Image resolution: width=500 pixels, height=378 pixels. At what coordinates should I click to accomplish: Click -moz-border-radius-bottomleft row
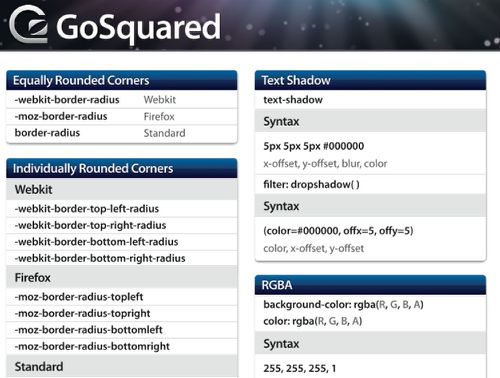122,330
